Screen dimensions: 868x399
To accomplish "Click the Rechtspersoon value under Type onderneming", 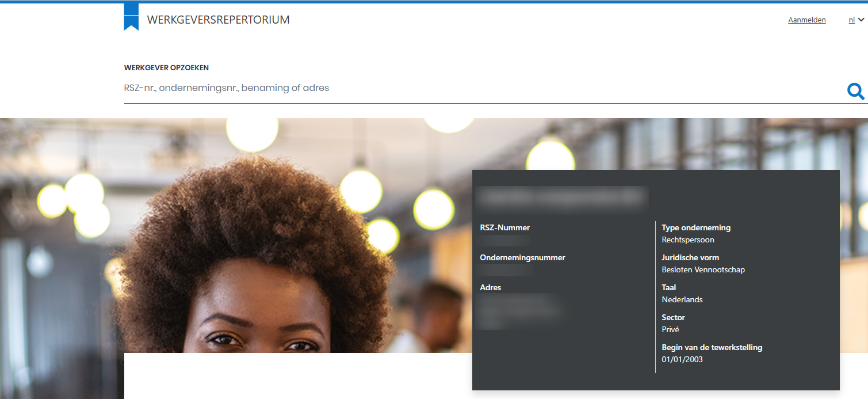I will click(688, 240).
